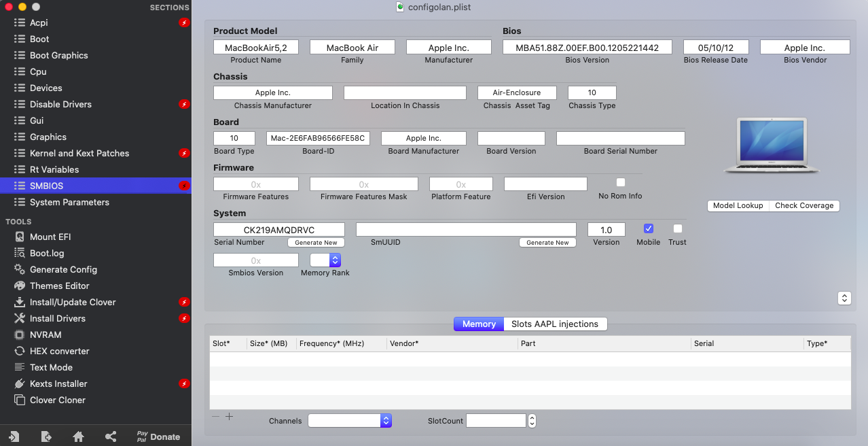
Task: Check the No Rom Info checkbox
Action: pyautogui.click(x=620, y=183)
